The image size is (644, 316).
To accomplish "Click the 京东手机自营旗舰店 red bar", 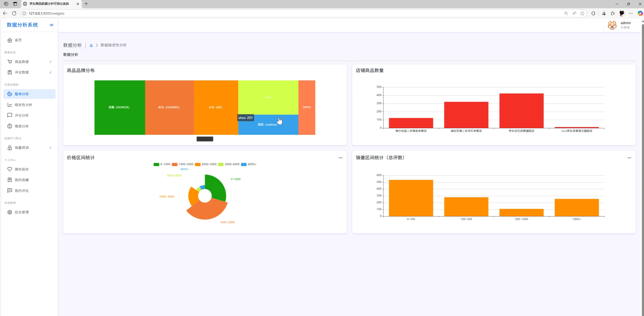I will tap(521, 111).
